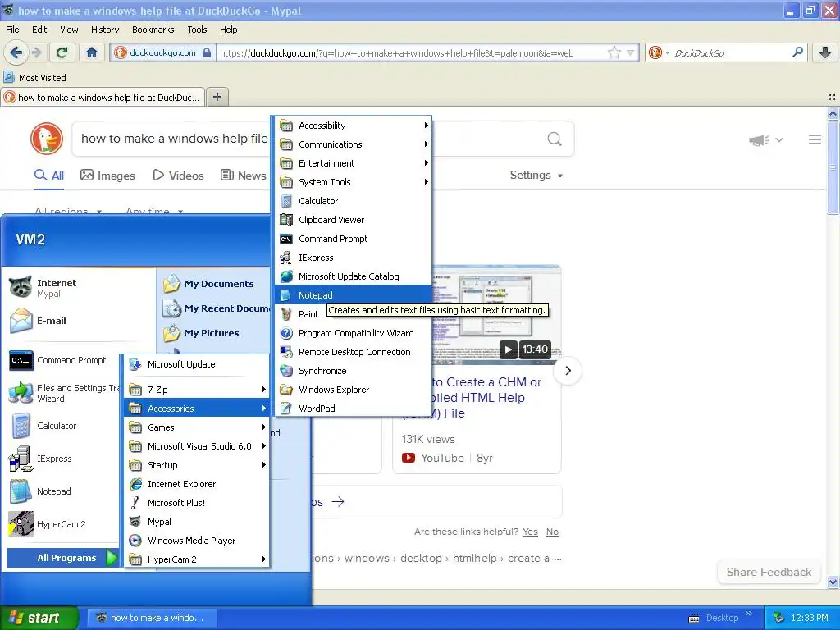Click the browser Forward arrow button
Viewport: 840px width, 630px height.
coord(36,52)
